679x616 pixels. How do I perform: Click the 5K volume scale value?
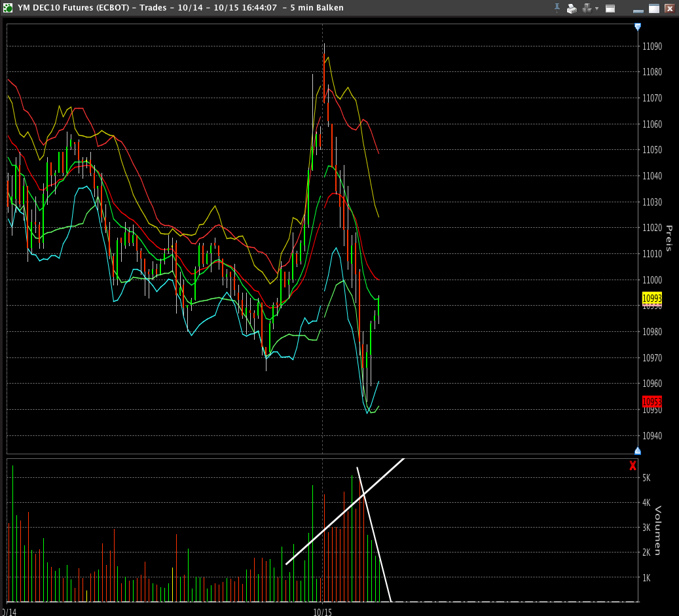[x=646, y=477]
